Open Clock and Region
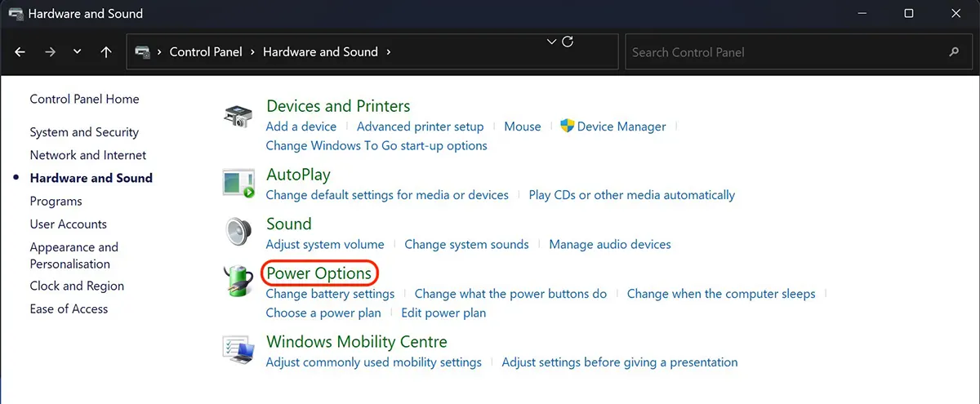This screenshot has width=980, height=404. point(77,286)
